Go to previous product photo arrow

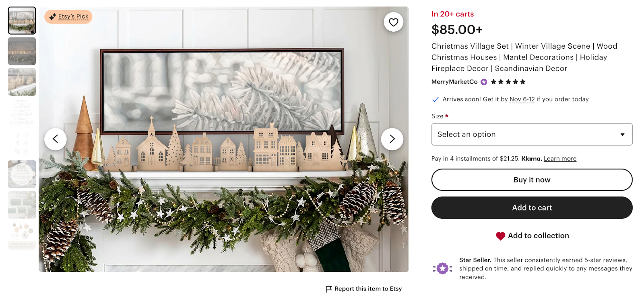(56, 139)
